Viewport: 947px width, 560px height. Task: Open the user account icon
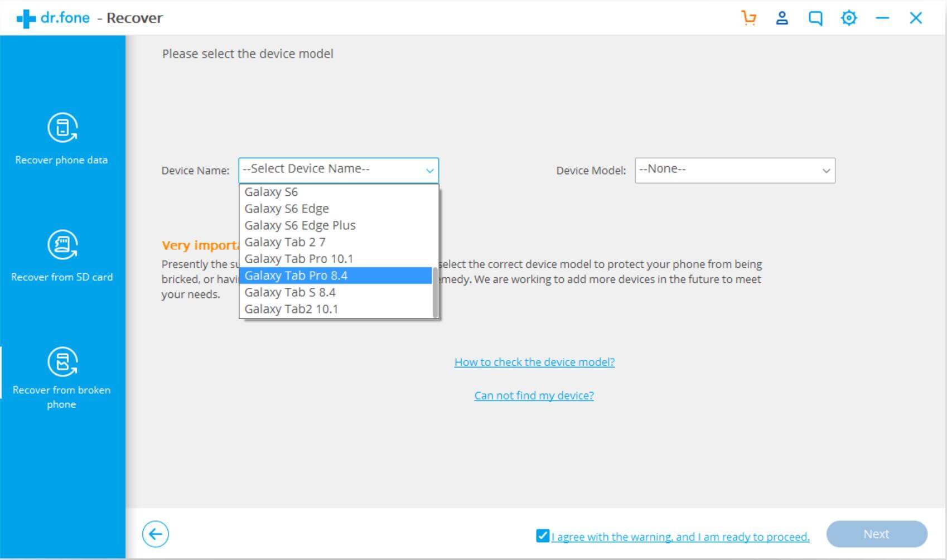coord(782,18)
